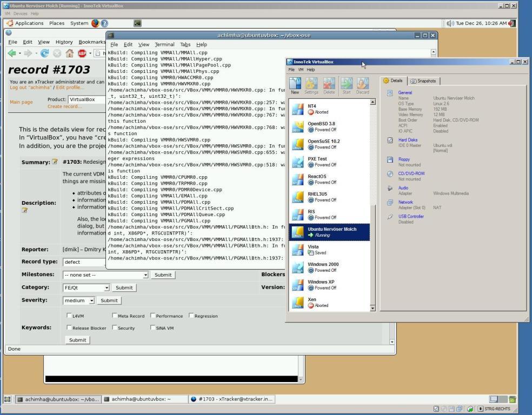Select the NT4 virtual machine
The width and height of the screenshot is (532, 415).
tap(329, 109)
